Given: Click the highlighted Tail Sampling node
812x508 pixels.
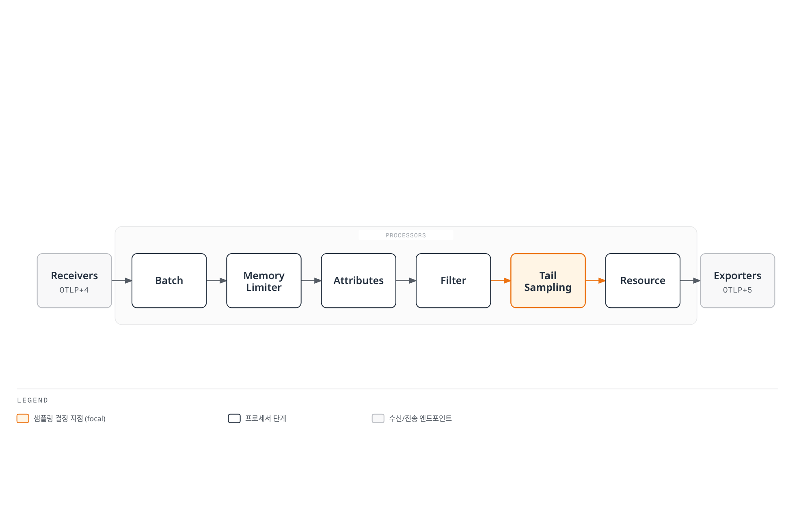Looking at the screenshot, I should point(548,281).
